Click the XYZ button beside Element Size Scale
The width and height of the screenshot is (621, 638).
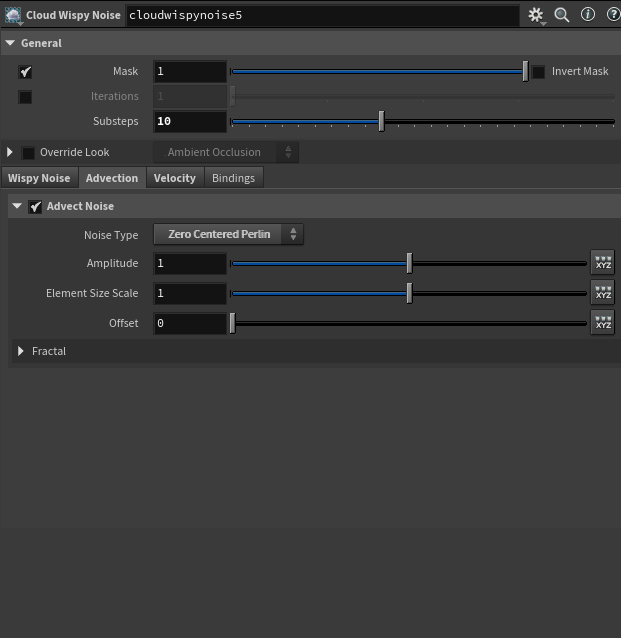coord(603,293)
